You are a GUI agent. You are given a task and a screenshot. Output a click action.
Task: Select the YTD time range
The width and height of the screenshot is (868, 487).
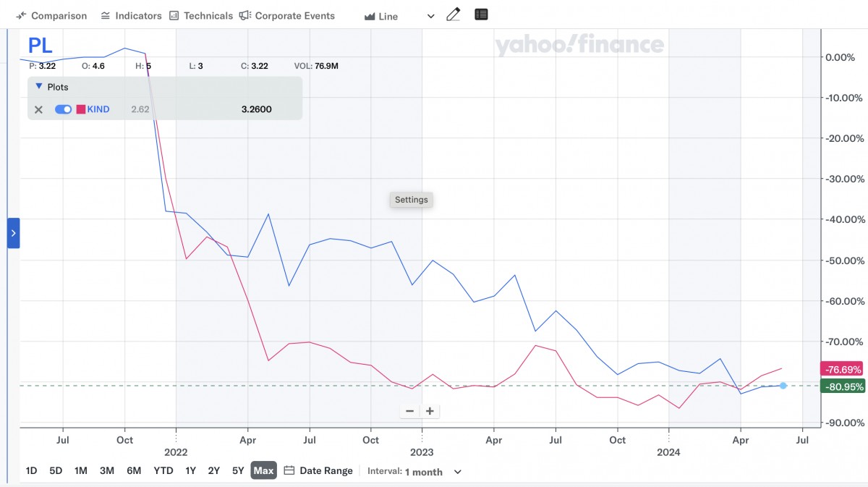coord(163,470)
